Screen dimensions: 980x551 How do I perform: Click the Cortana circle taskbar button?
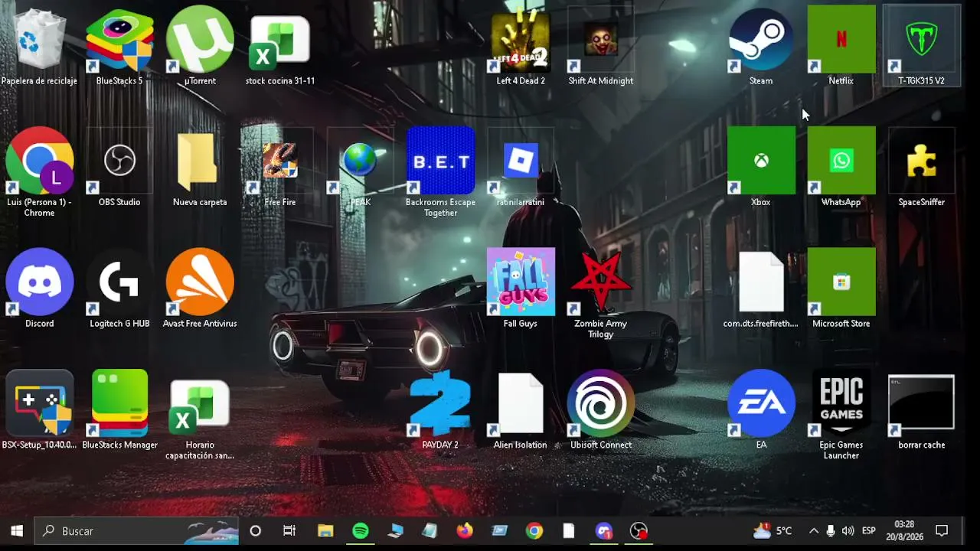(x=256, y=531)
